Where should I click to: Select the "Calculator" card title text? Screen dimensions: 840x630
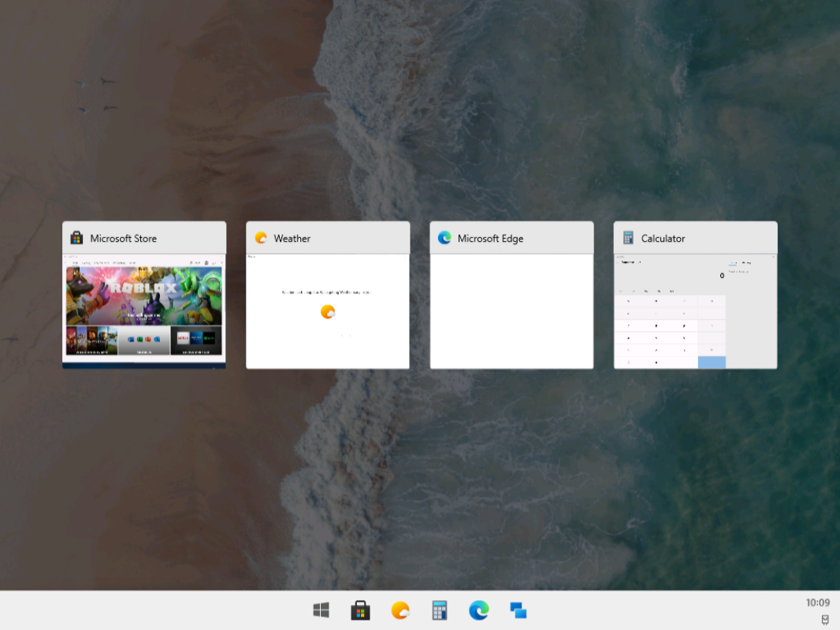(x=663, y=239)
